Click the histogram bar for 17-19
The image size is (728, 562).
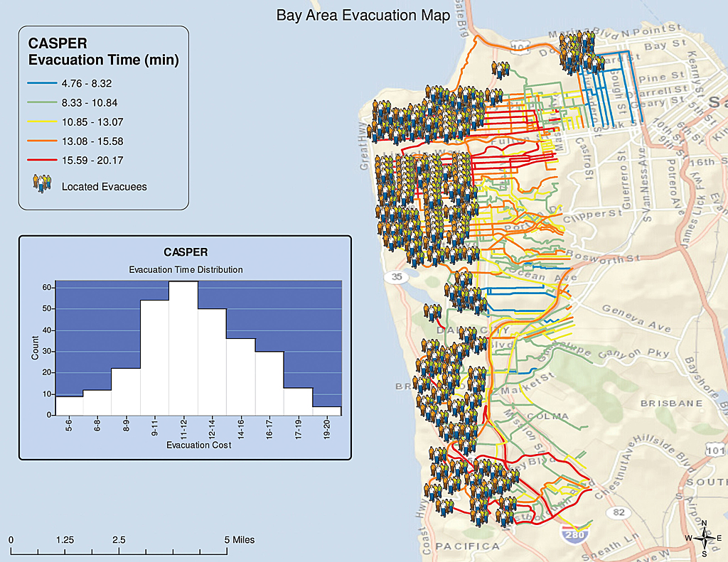(x=298, y=401)
